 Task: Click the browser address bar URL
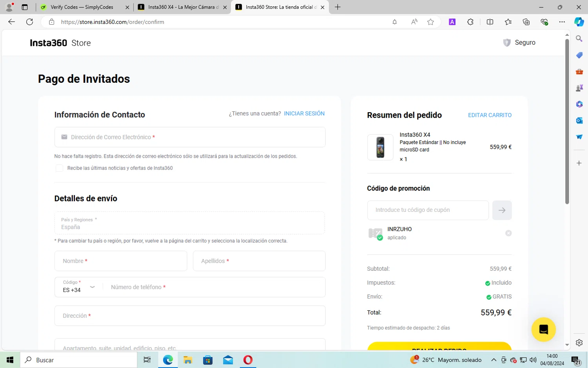tap(113, 22)
